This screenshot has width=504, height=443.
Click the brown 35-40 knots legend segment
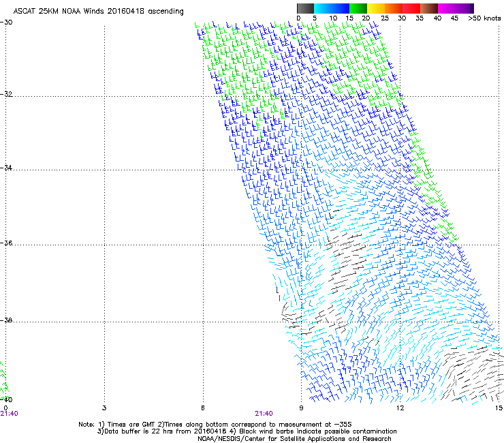tap(429, 8)
